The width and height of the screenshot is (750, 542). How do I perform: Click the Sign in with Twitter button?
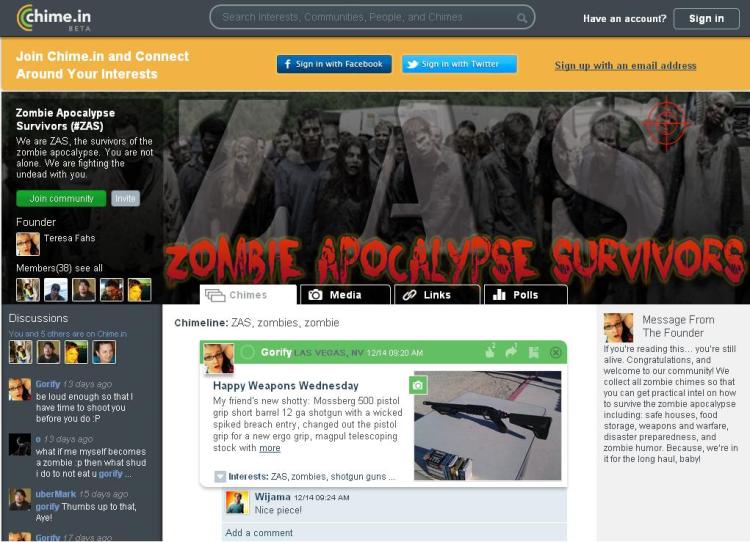click(x=459, y=64)
